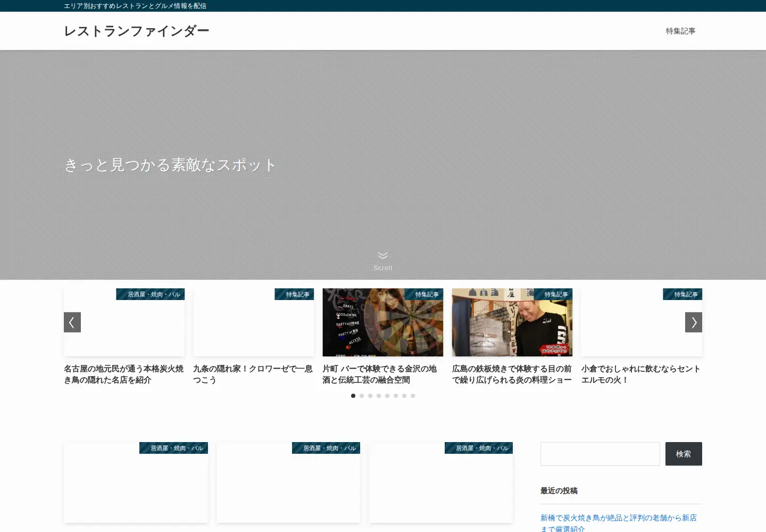The height and width of the screenshot is (532, 766).
Task: Click the carousel previous arrow
Action: 72,322
